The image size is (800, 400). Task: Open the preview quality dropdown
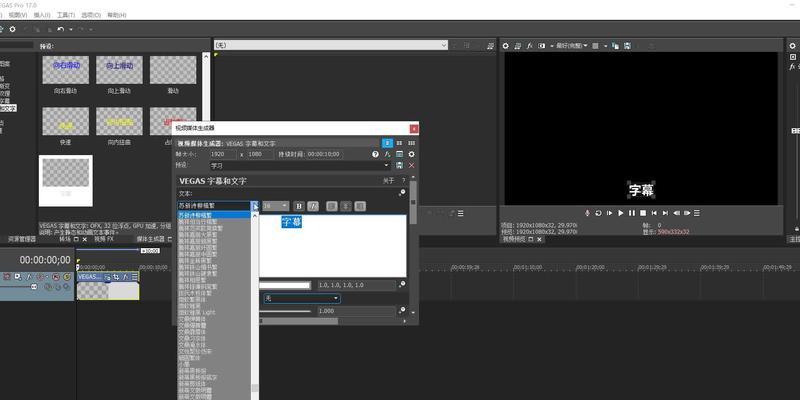pos(571,46)
